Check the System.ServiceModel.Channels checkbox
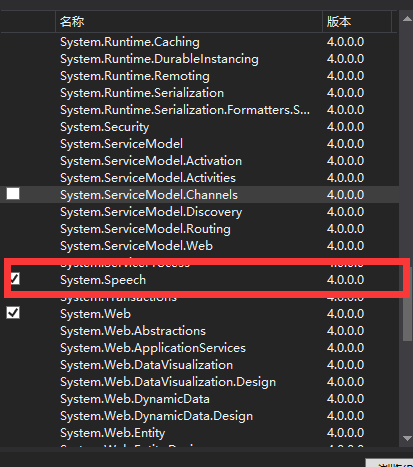Screen dimensions: 413x467 (x=13, y=194)
